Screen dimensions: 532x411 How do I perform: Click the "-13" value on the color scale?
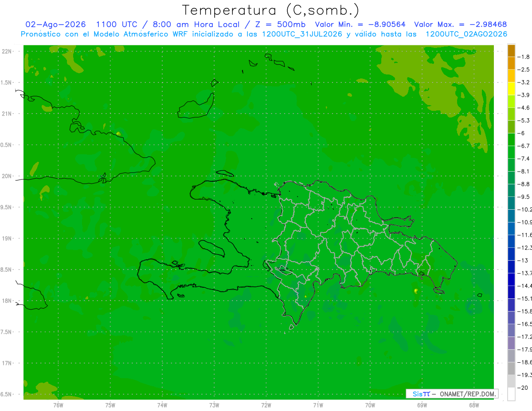523,260
